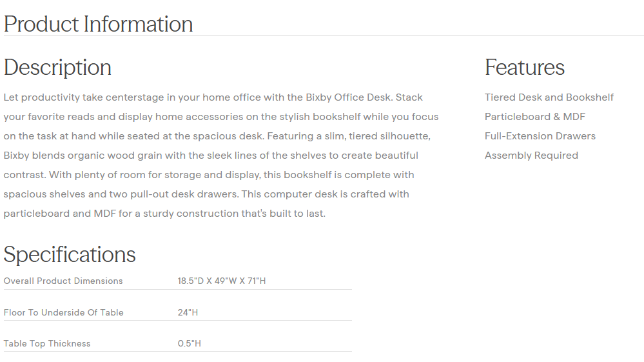Click the Product Information heading

(x=98, y=24)
